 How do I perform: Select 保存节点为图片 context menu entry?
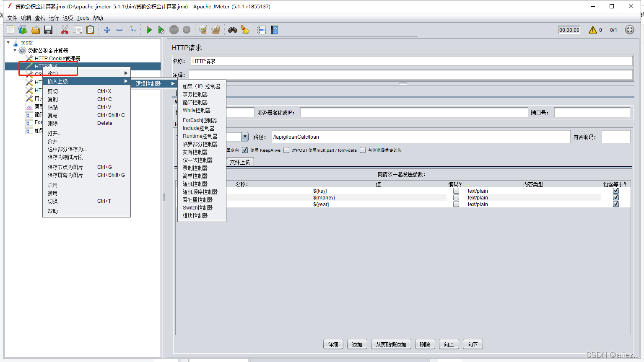click(x=87, y=167)
